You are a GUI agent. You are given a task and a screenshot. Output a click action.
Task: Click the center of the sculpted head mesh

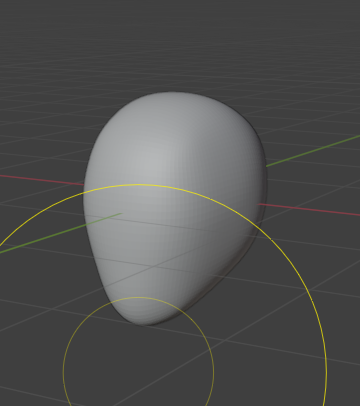pos(175,208)
